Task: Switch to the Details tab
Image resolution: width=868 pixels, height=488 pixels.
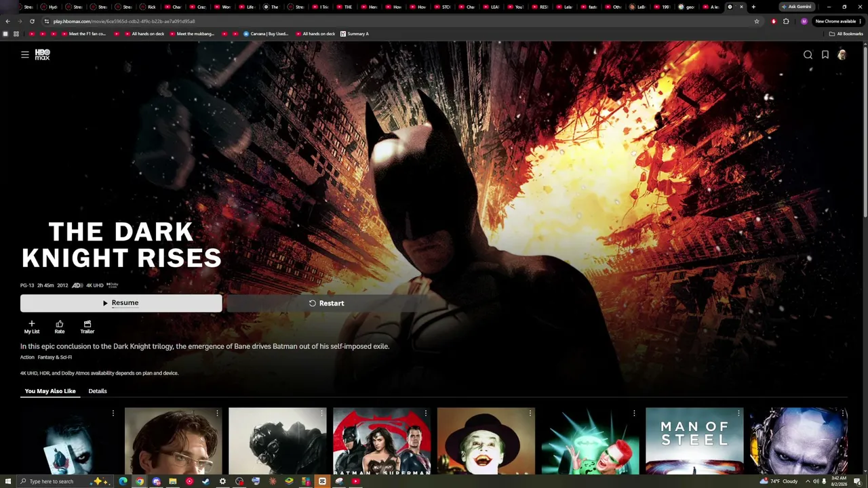Action: (x=98, y=391)
